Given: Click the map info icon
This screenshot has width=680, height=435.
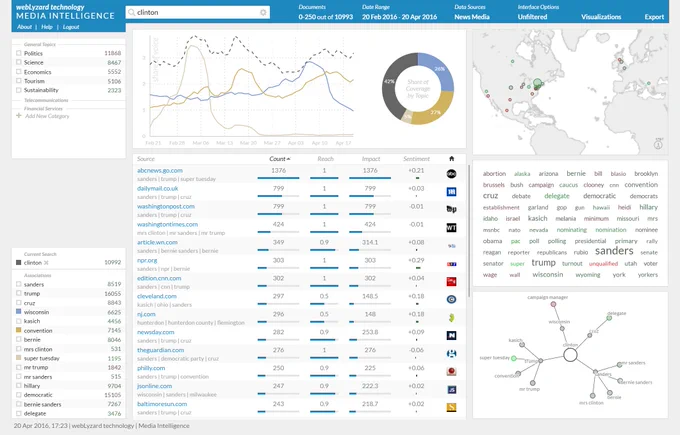Looking at the screenshot, I should tap(658, 144).
